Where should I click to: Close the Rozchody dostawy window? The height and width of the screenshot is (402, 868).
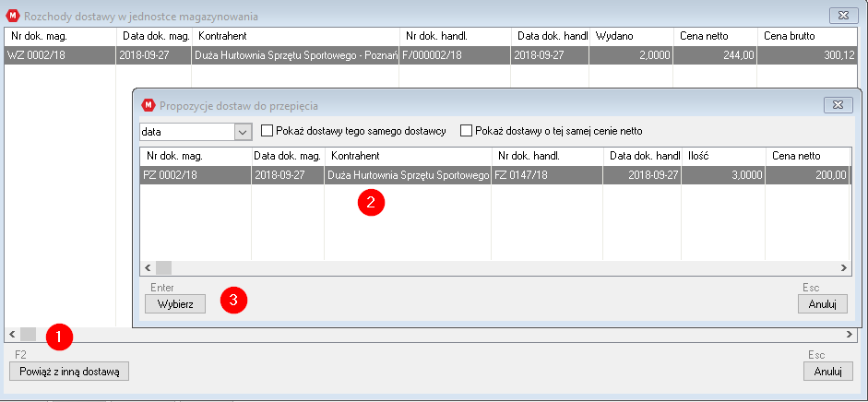coord(843,16)
